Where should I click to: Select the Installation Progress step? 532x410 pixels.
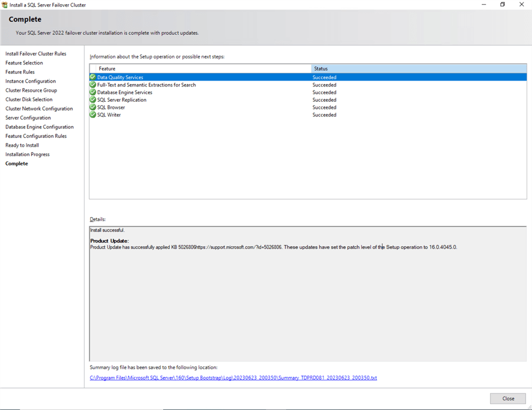coord(27,154)
